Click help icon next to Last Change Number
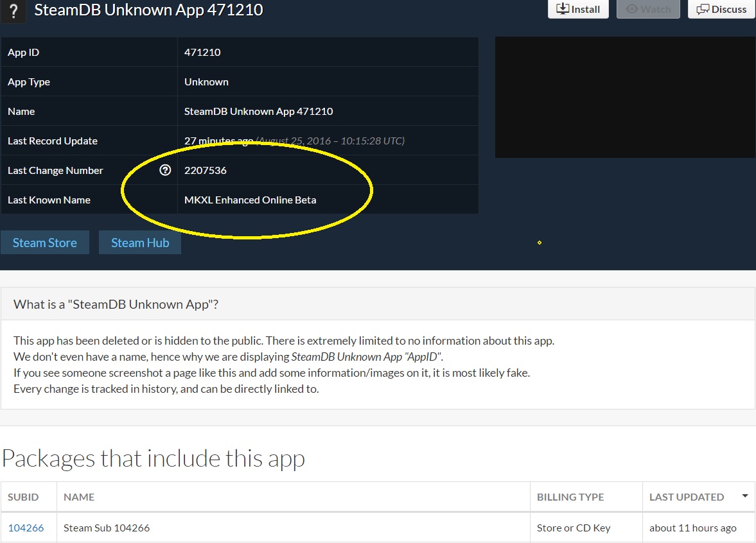The height and width of the screenshot is (543, 756). [x=165, y=170]
